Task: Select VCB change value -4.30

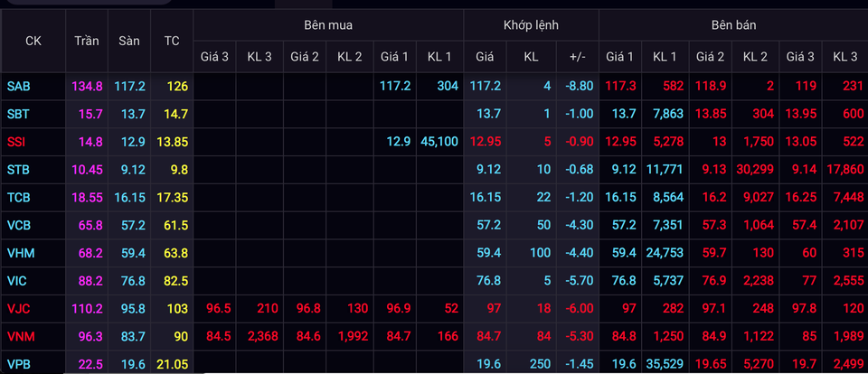Action: 579,225
